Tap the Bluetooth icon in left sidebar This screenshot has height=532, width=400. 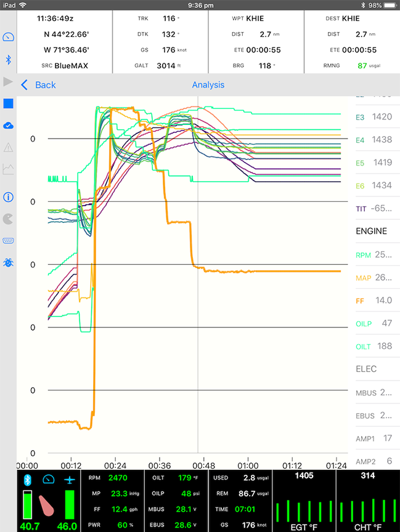click(9, 60)
